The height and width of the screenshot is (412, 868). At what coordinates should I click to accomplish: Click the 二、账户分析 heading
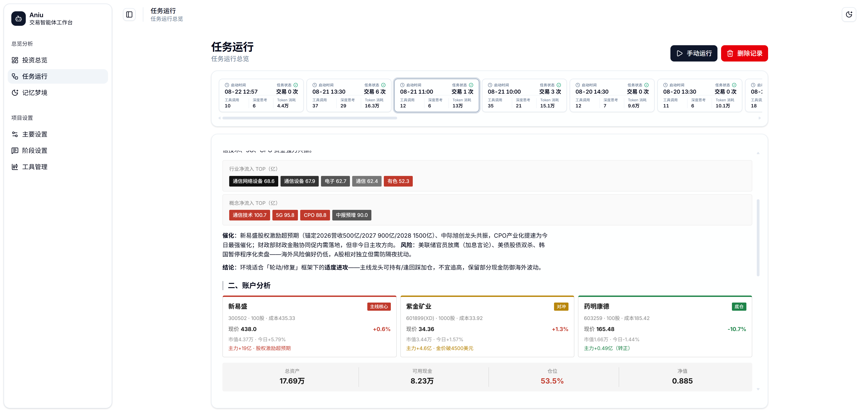click(x=249, y=286)
